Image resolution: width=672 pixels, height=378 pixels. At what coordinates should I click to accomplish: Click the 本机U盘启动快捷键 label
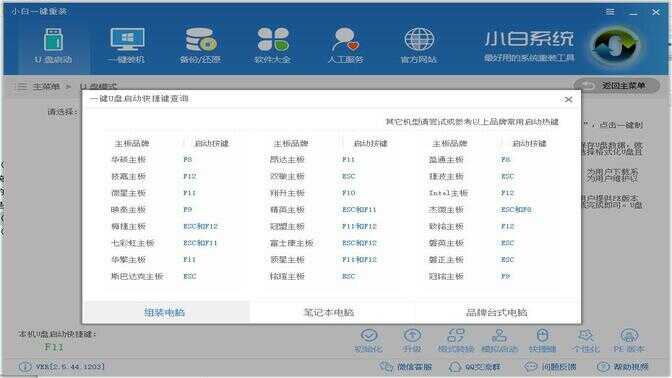(57, 334)
